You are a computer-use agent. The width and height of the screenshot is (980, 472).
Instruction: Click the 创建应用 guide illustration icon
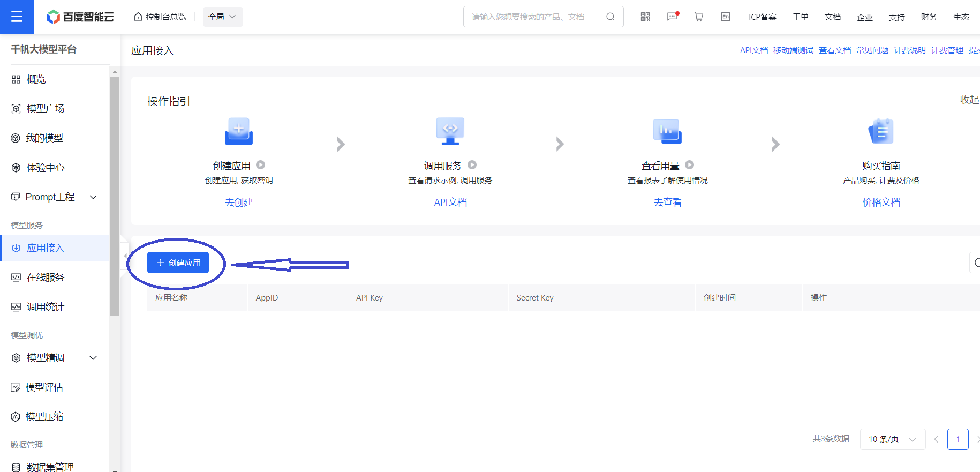pos(239,131)
